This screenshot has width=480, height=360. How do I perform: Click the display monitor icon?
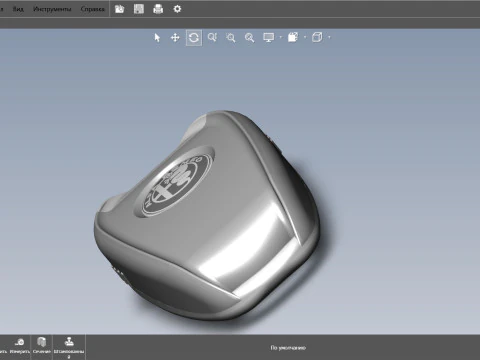pyautogui.click(x=269, y=37)
